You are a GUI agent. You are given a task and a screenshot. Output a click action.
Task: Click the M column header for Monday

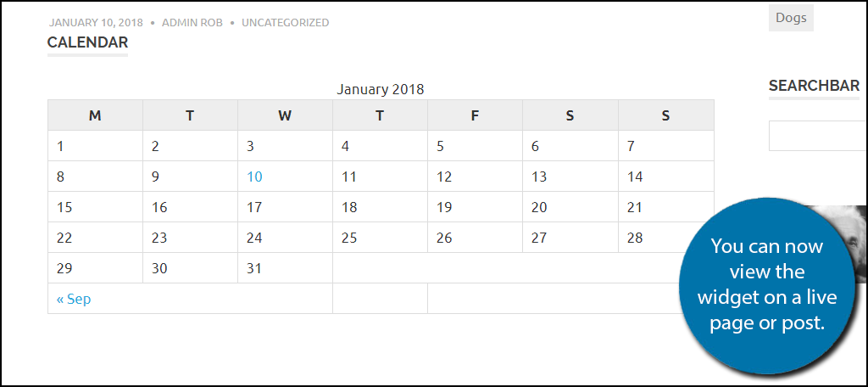click(x=95, y=116)
